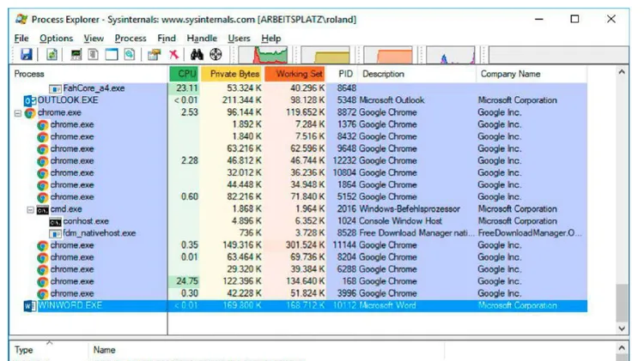Viewport: 644px width, 361px height.
Task: Click the Chrome icon of PID 8872 row
Action: (30, 113)
